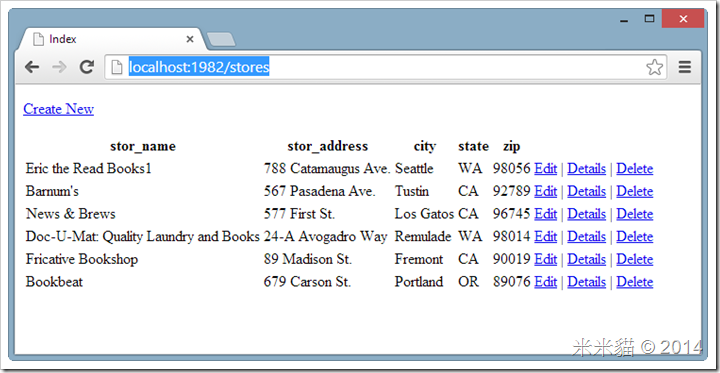Click the state column header
This screenshot has width=720, height=373.
(x=473, y=147)
